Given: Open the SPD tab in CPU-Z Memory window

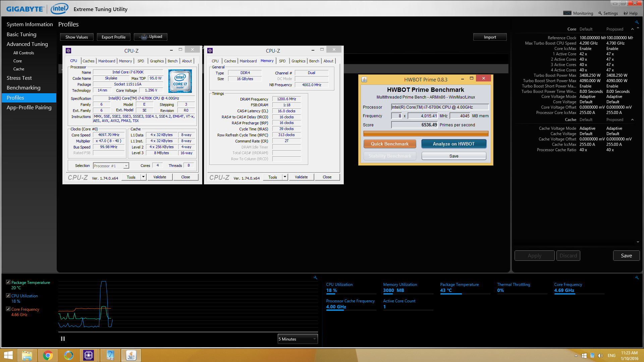Looking at the screenshot, I should coord(282,61).
